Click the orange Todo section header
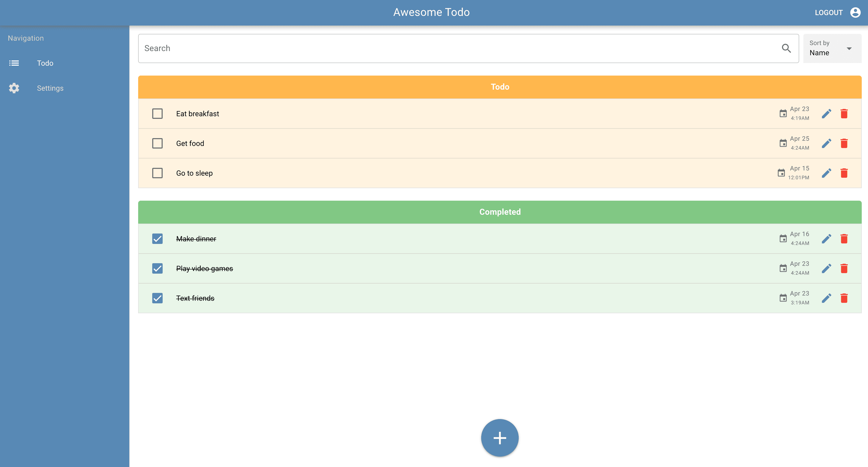868x467 pixels. [499, 87]
